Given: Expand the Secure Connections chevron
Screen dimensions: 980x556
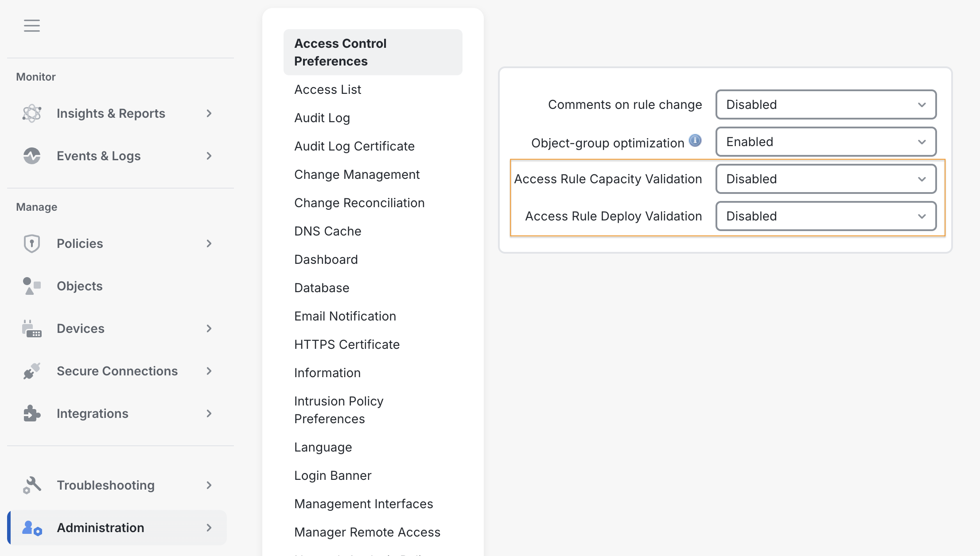Looking at the screenshot, I should tap(209, 371).
